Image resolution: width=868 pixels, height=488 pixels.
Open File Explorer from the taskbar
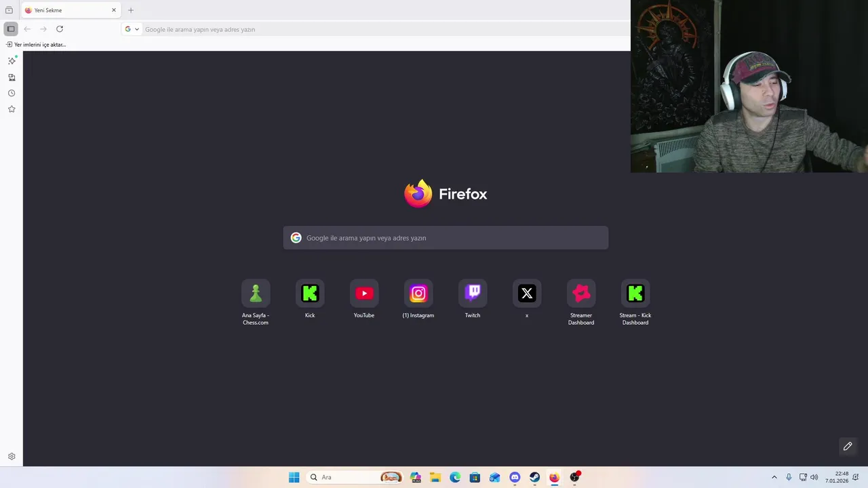pyautogui.click(x=435, y=477)
